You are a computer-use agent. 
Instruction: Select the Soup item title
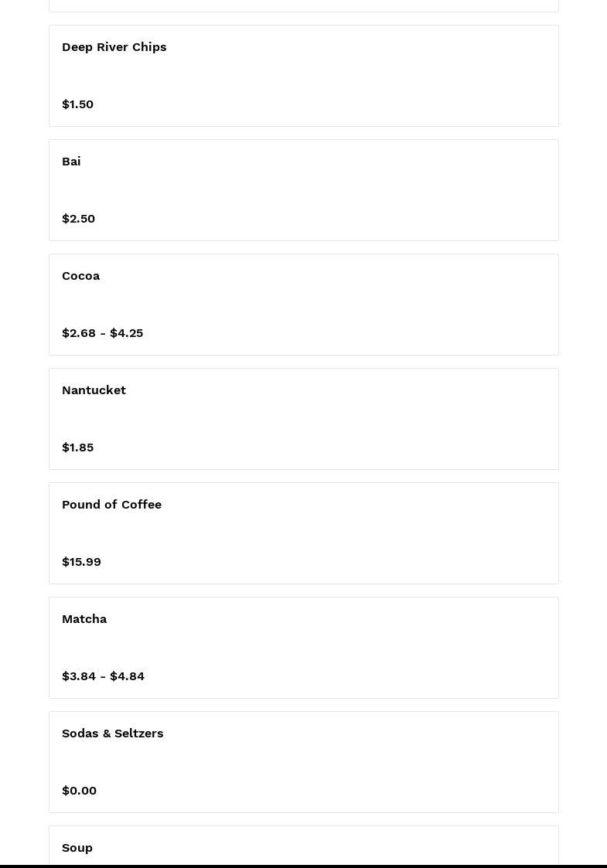pyautogui.click(x=77, y=848)
